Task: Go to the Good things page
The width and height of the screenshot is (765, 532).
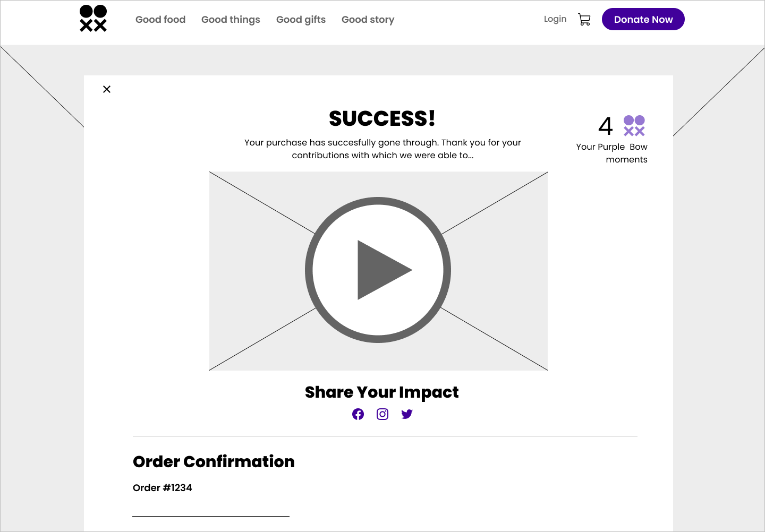Action: (231, 20)
